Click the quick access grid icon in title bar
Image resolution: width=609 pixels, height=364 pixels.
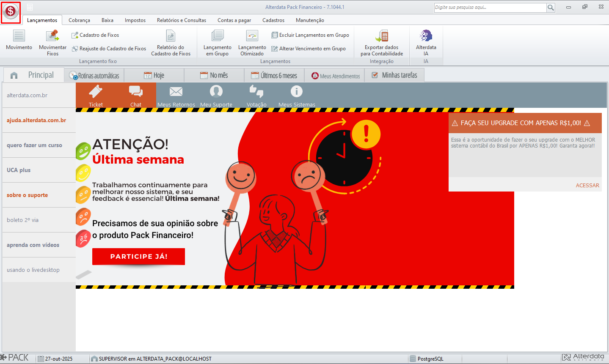pyautogui.click(x=30, y=7)
